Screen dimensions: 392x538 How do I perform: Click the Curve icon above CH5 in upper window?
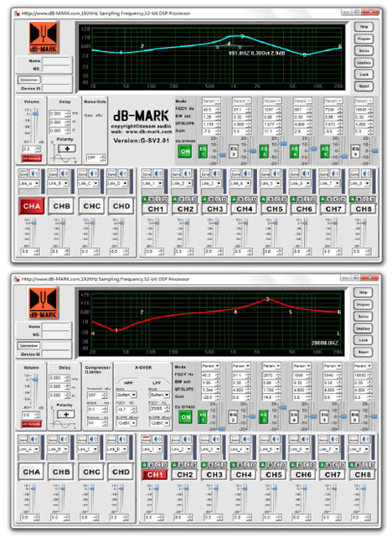(x=265, y=173)
